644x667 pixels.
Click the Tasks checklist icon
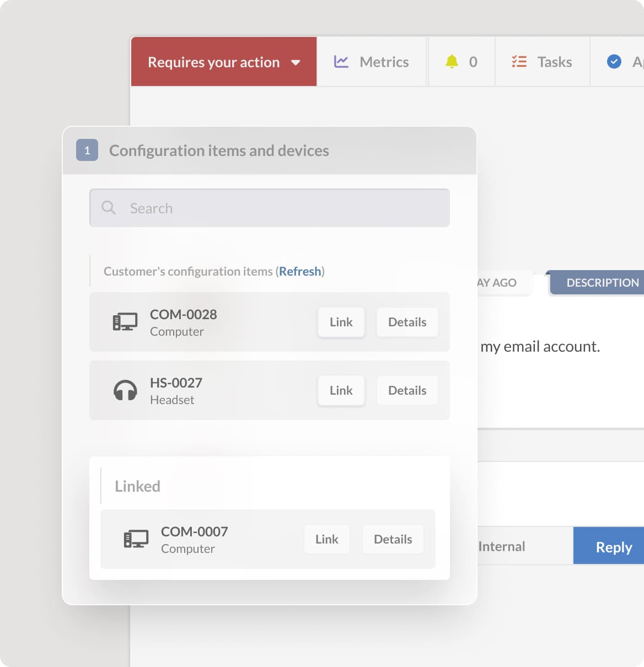519,62
